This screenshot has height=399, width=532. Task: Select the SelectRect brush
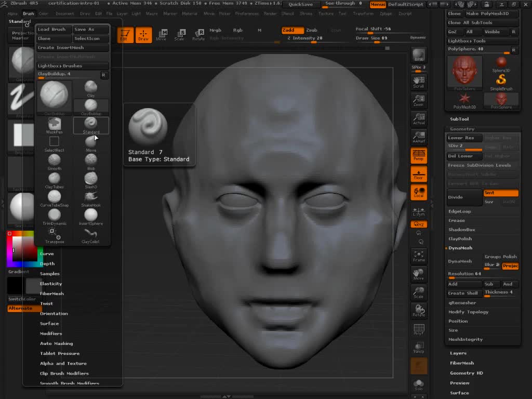(x=54, y=144)
